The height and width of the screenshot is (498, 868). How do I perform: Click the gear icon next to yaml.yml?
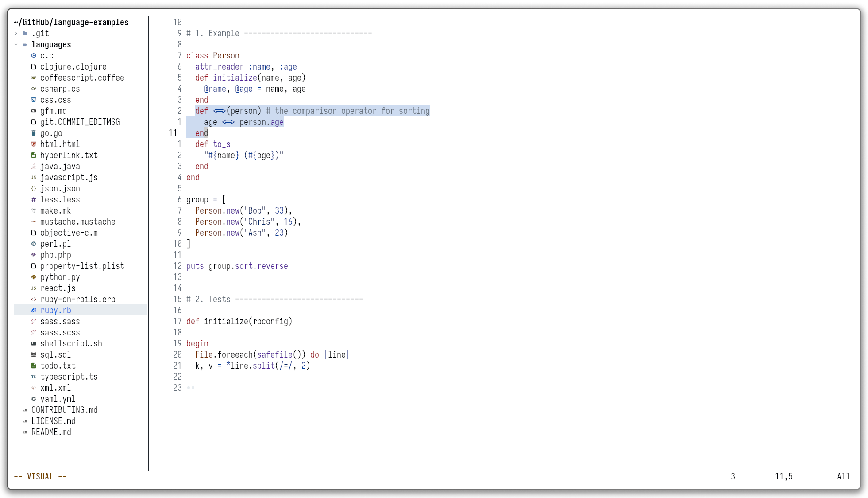click(34, 399)
